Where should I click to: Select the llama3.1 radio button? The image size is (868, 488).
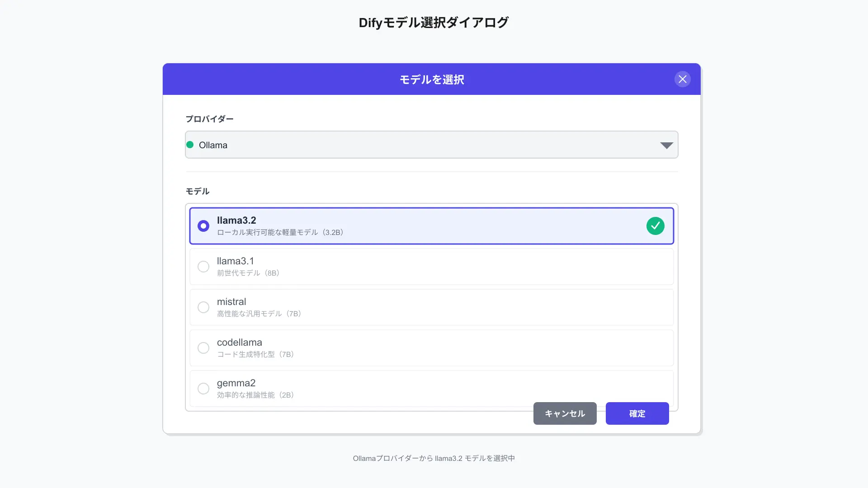point(203,267)
